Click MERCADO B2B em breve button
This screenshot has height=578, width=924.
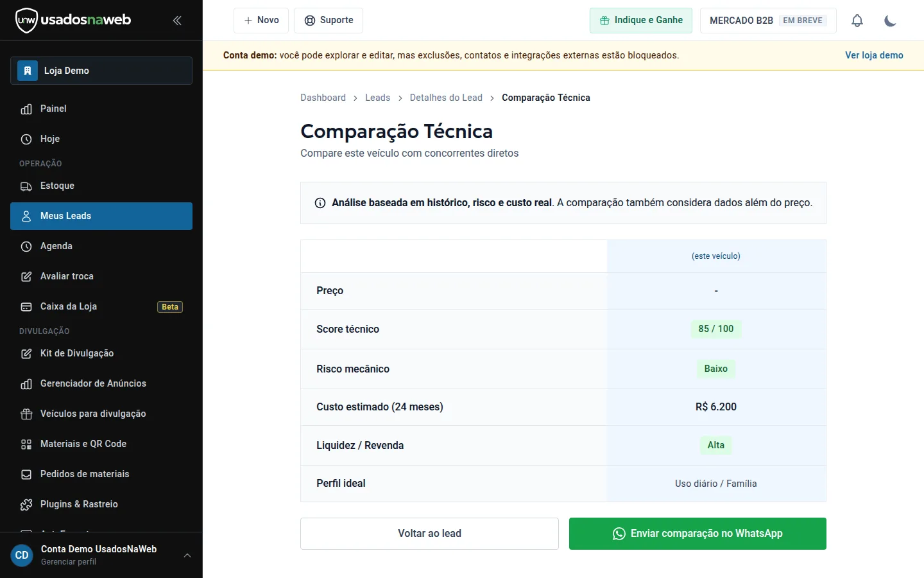tap(768, 21)
